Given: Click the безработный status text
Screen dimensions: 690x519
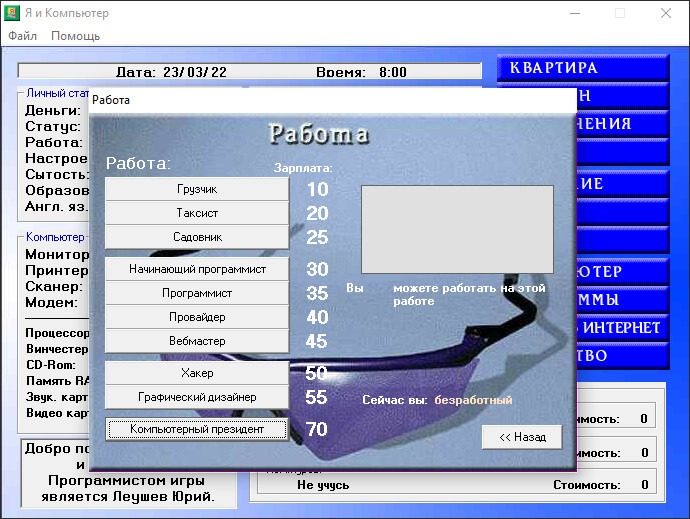Looking at the screenshot, I should coord(473,400).
